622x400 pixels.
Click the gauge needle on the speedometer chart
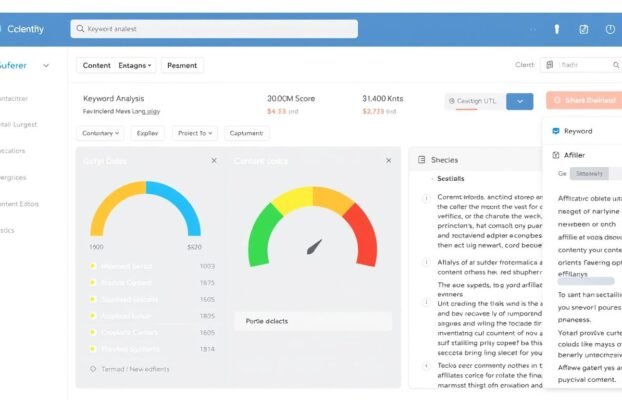(315, 247)
